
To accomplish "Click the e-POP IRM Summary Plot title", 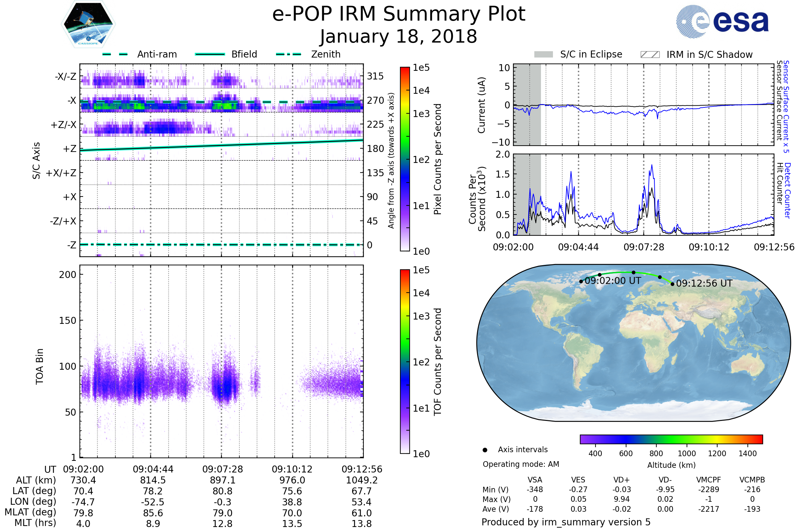I will (x=399, y=14).
